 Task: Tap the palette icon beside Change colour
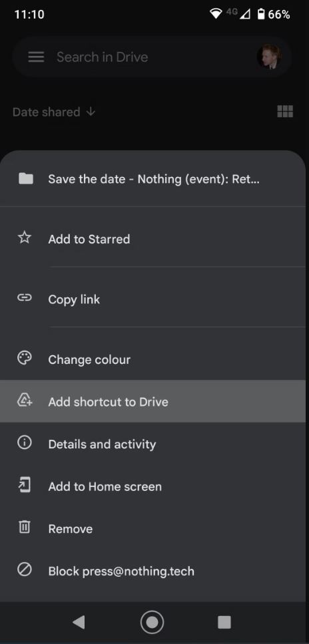(x=25, y=358)
